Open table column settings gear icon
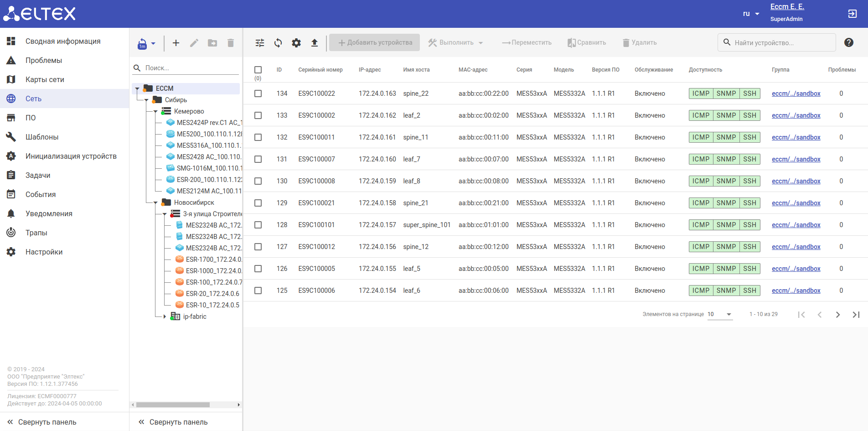Image resolution: width=868 pixels, height=431 pixels. coord(296,43)
